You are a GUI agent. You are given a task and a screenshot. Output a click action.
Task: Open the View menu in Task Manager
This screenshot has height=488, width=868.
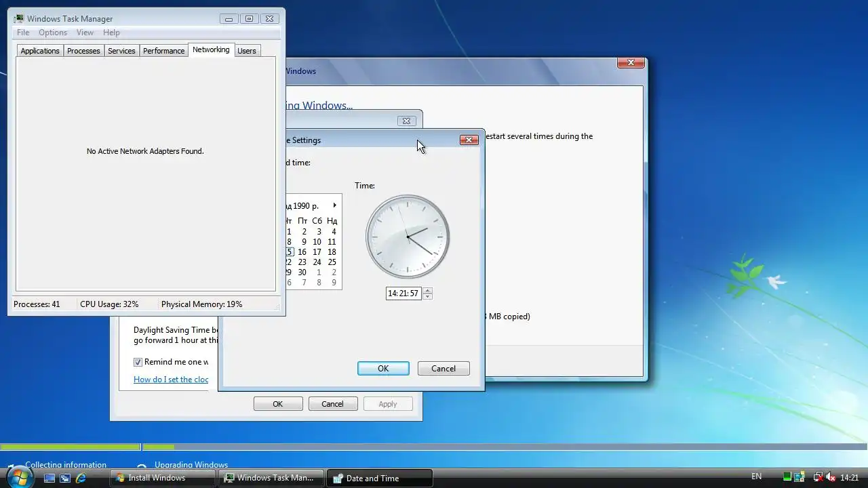pyautogui.click(x=85, y=33)
